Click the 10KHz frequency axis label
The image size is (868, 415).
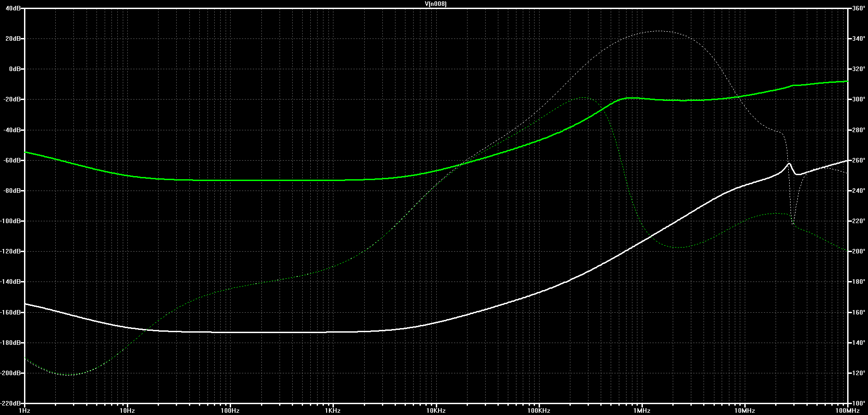(436, 410)
